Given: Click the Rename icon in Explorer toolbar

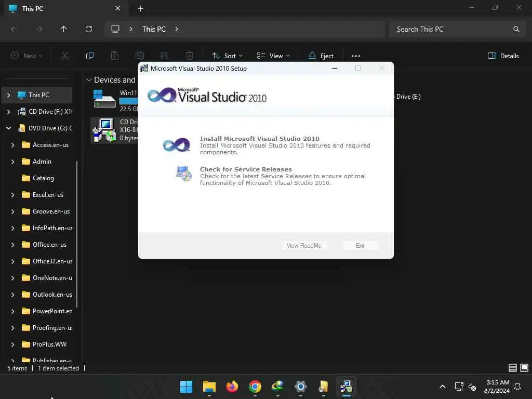Looking at the screenshot, I should (140, 56).
